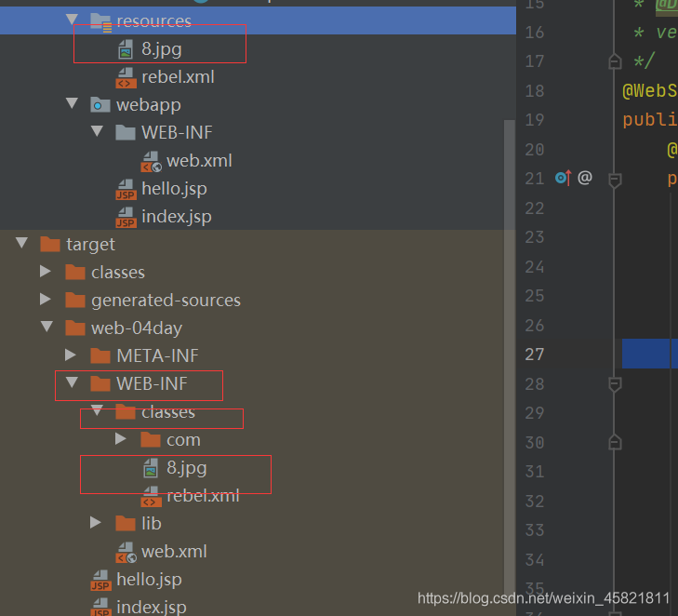Viewport: 678px width, 616px height.
Task: Collapse the resources folder
Action: coord(72,20)
